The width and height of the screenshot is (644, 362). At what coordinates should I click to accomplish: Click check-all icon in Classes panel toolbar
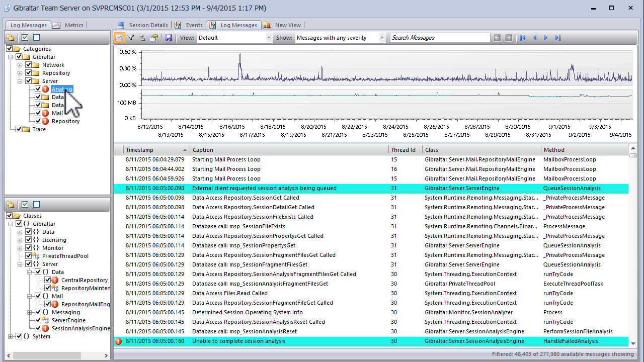click(x=25, y=204)
